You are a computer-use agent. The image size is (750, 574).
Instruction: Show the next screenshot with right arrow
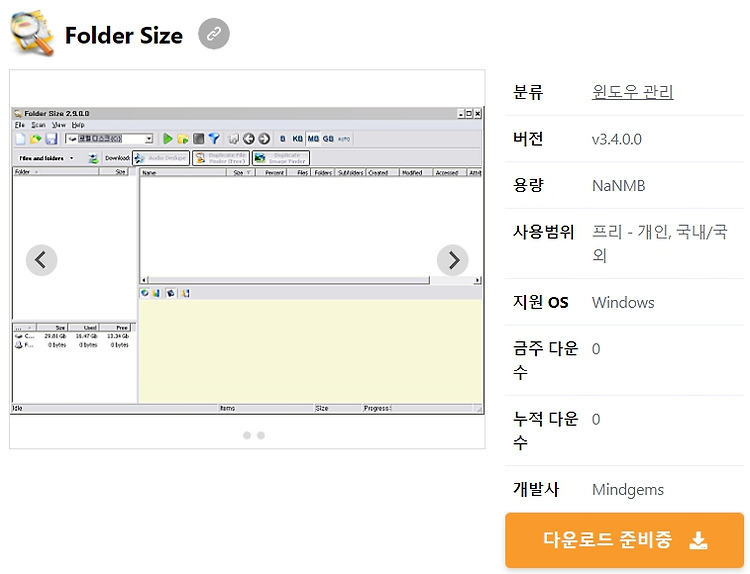tap(452, 260)
